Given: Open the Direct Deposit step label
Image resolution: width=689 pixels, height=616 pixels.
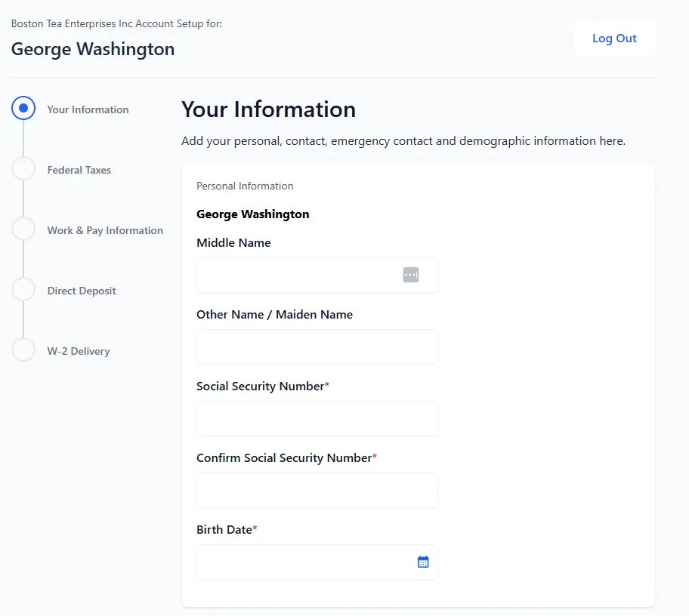Looking at the screenshot, I should (82, 291).
